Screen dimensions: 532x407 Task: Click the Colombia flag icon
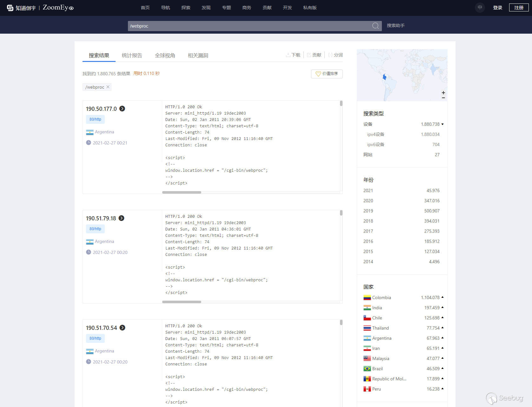pos(367,297)
